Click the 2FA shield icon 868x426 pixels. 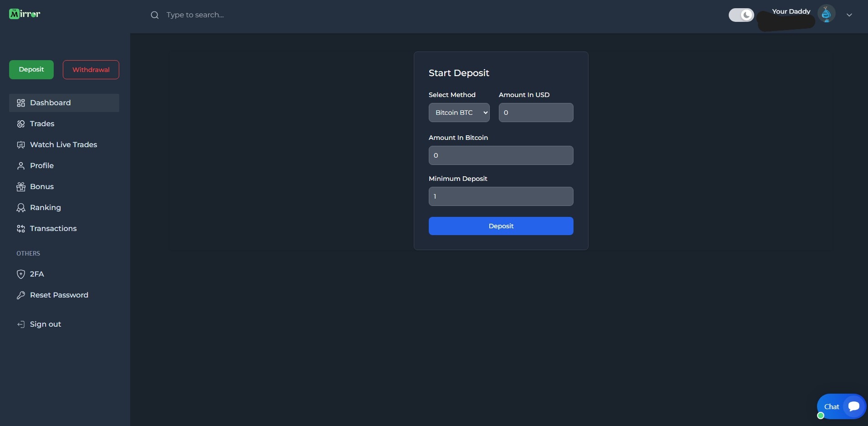point(21,274)
